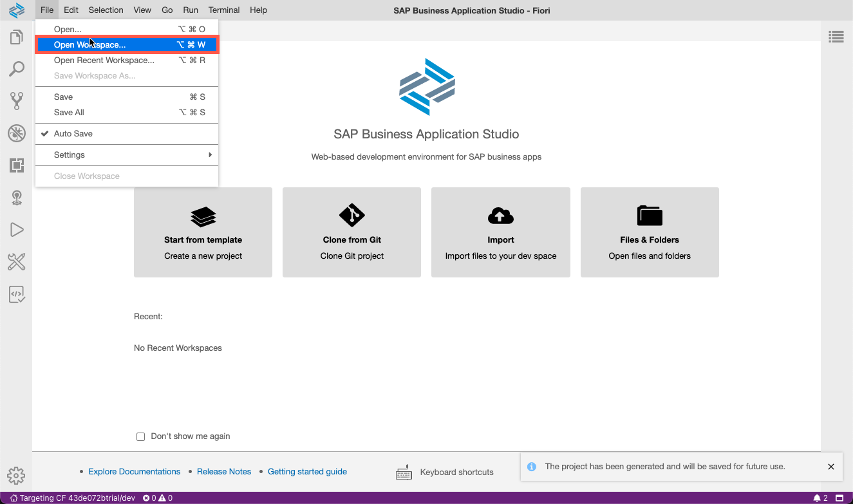853x504 pixels.
Task: Click the Import files card
Action: coord(501,232)
